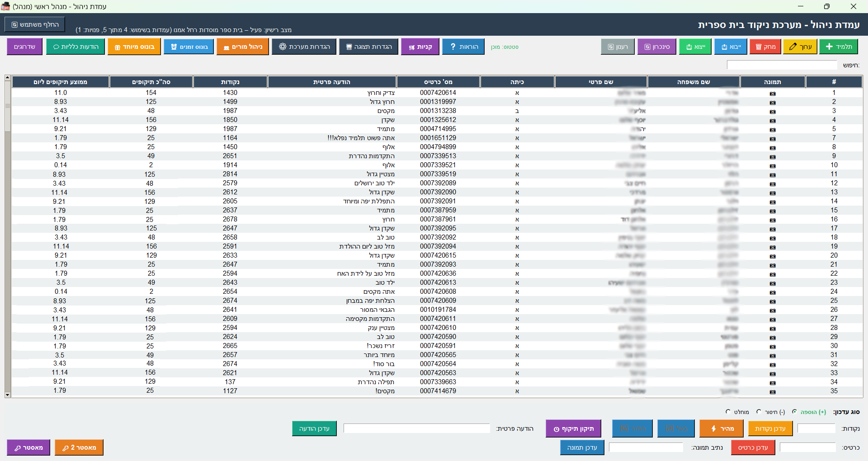The height and width of the screenshot is (461, 868).
Task: Click the add student (תלמיד) plus button
Action: point(838,47)
